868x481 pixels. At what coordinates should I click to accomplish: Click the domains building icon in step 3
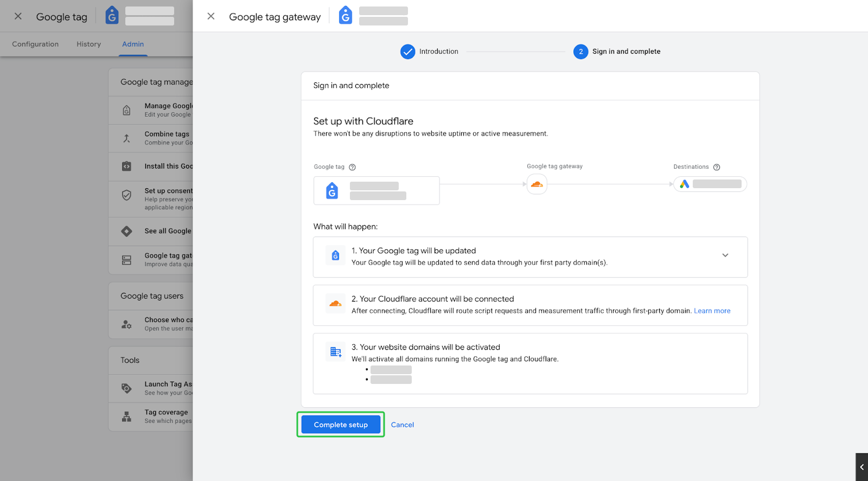click(x=335, y=352)
